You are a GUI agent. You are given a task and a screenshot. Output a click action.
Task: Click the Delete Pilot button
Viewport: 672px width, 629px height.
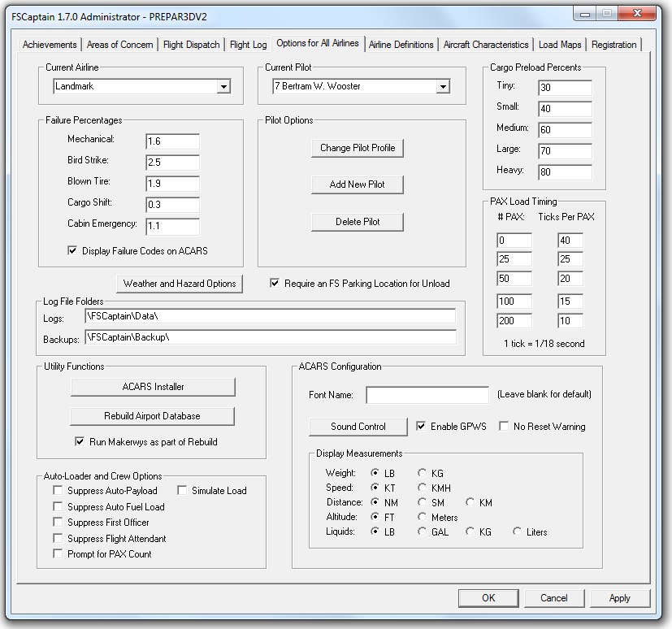coord(358,222)
